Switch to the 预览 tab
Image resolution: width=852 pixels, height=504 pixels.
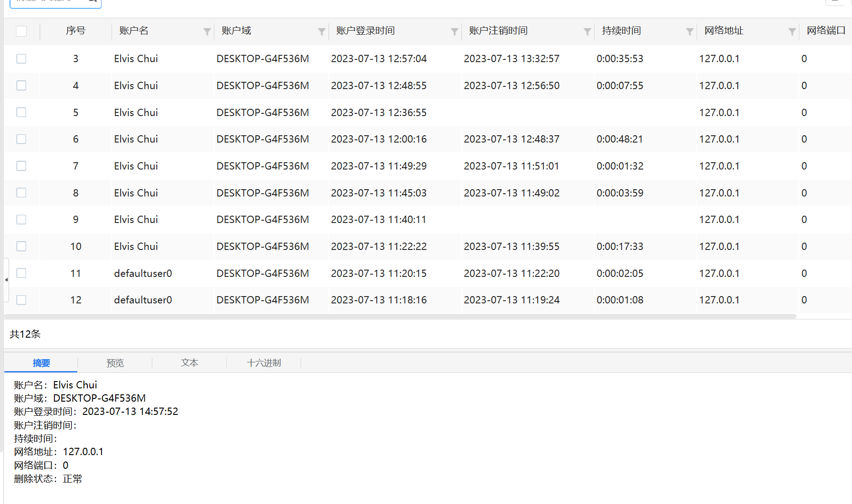pos(115,363)
